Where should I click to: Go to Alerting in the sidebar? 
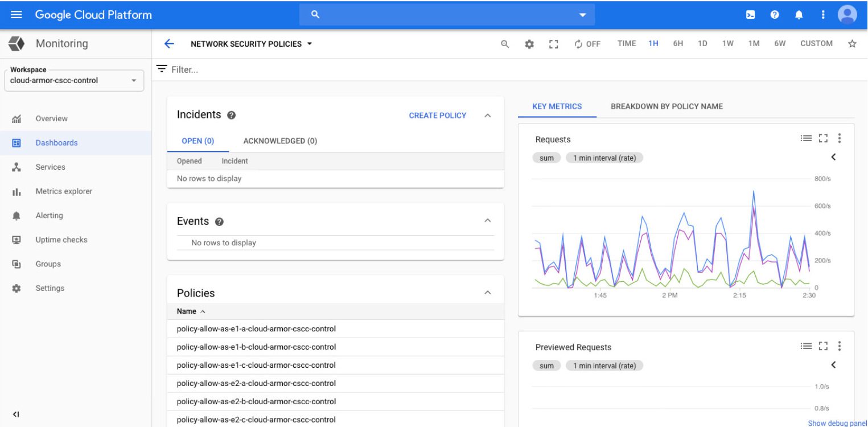pyautogui.click(x=49, y=215)
